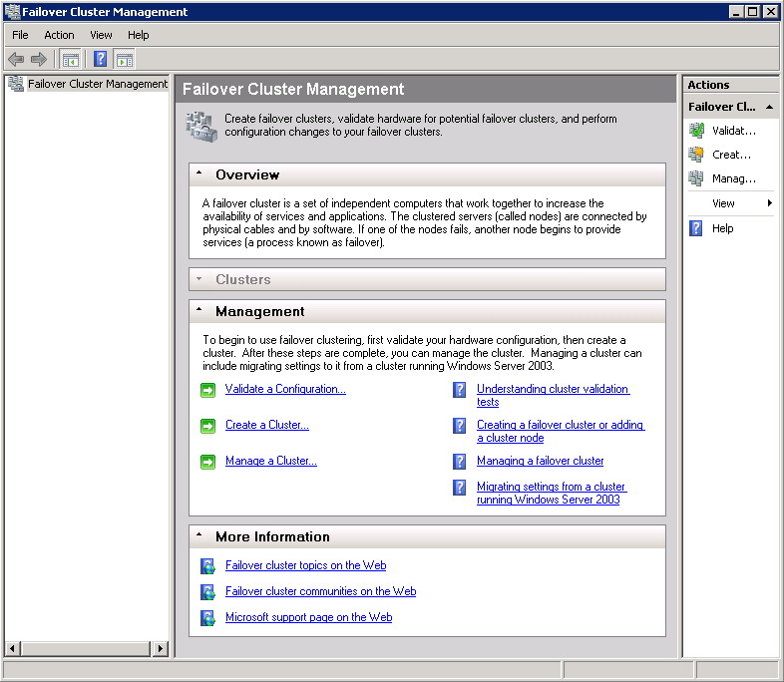Click the Create cluster icon in Actions pane

point(696,155)
